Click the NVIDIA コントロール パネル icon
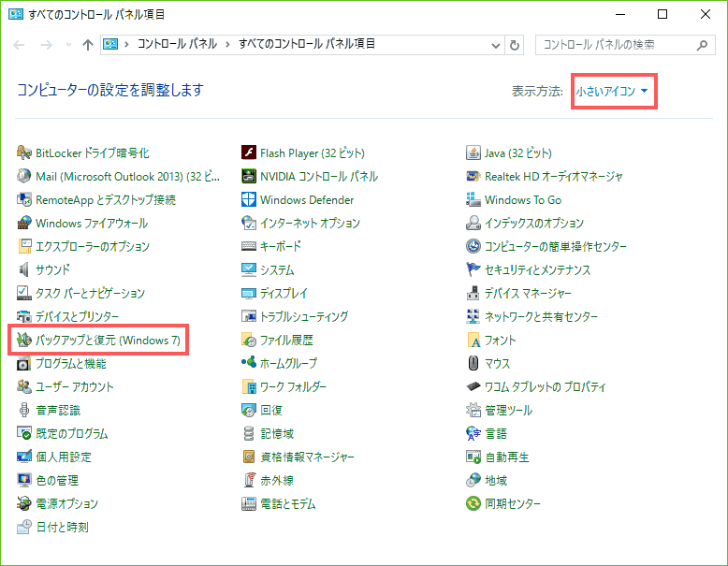728x566 pixels. (249, 176)
